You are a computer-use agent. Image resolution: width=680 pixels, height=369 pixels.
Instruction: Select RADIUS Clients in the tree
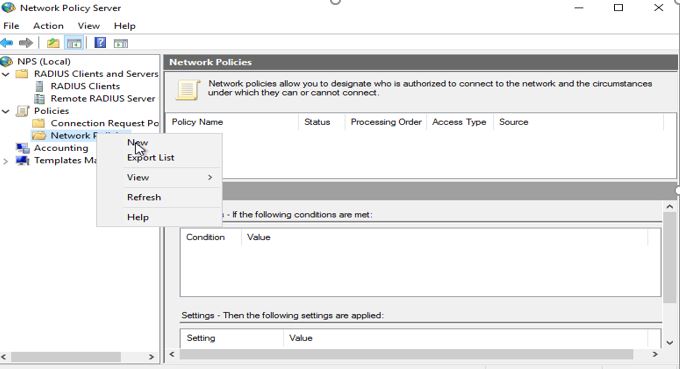85,86
